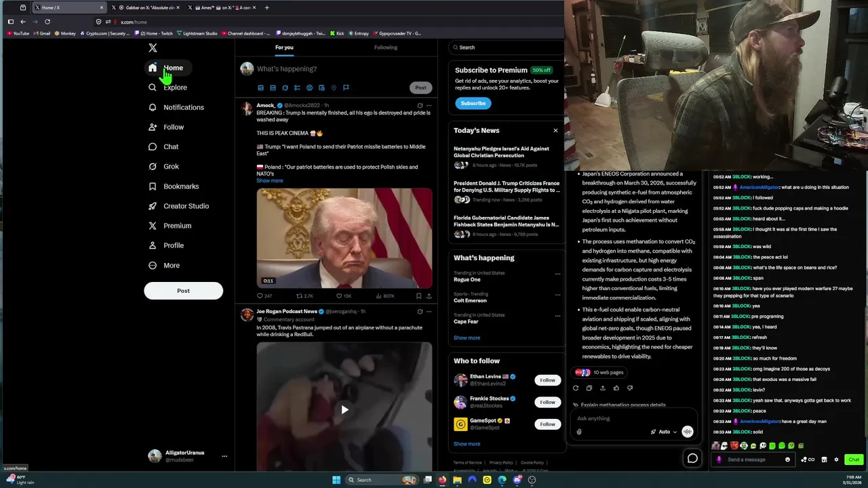Switch to the Following tab
The image size is (868, 488).
tap(386, 47)
